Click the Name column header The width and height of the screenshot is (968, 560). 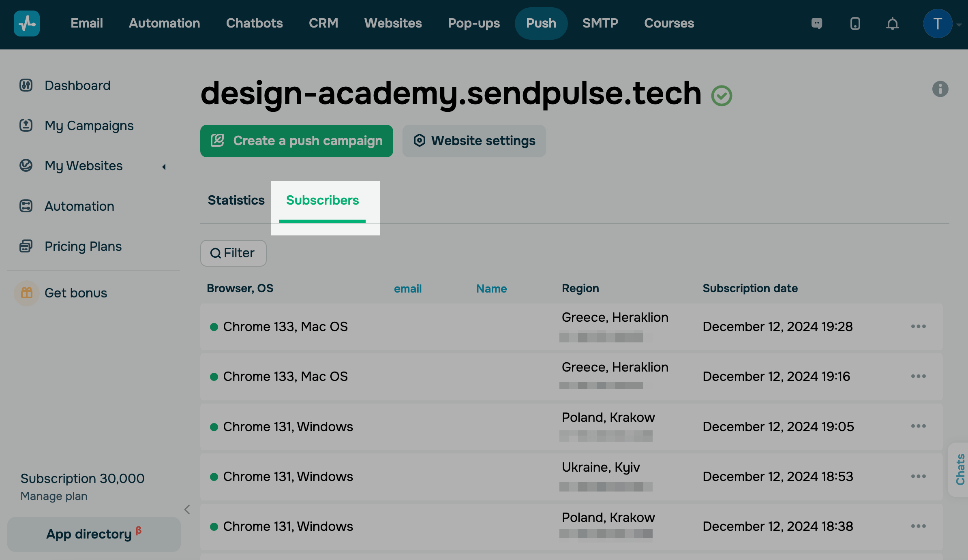491,289
